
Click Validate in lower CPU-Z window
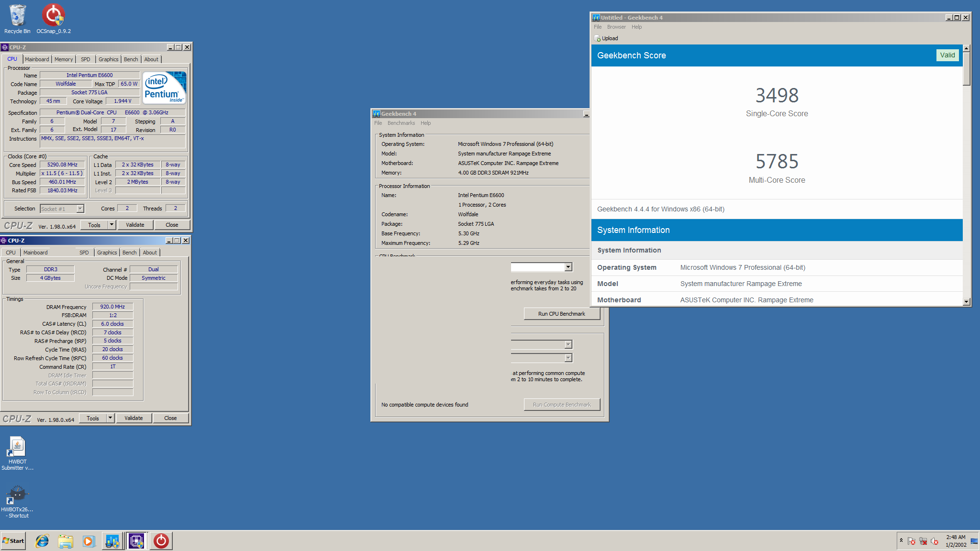pos(134,418)
